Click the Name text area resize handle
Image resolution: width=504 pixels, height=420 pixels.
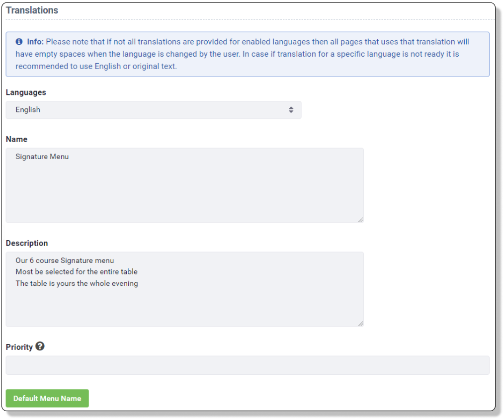(x=361, y=220)
